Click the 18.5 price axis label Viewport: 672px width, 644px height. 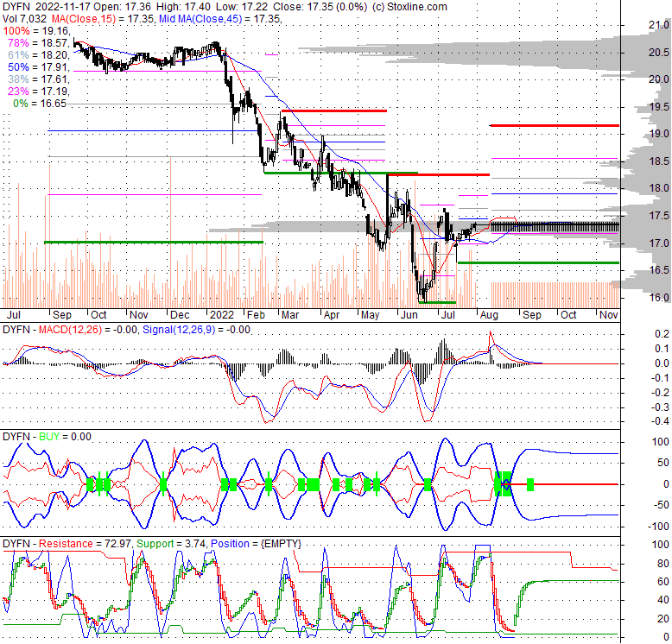click(x=658, y=161)
